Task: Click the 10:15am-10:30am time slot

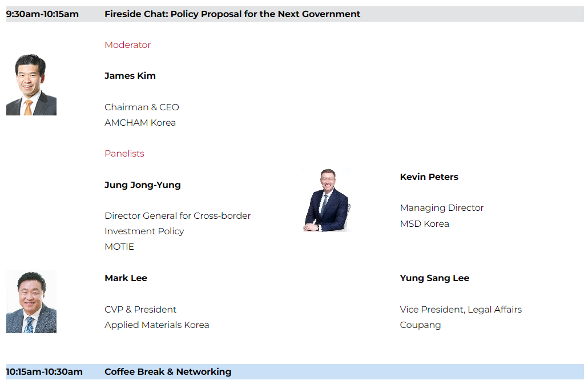Action: point(45,372)
